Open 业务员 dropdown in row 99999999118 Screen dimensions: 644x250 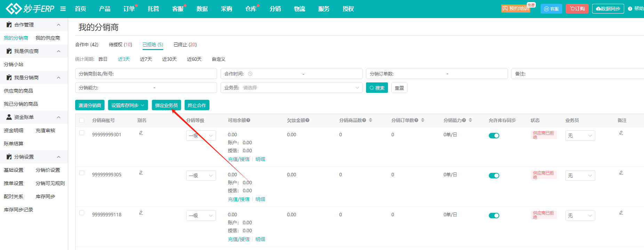click(580, 216)
